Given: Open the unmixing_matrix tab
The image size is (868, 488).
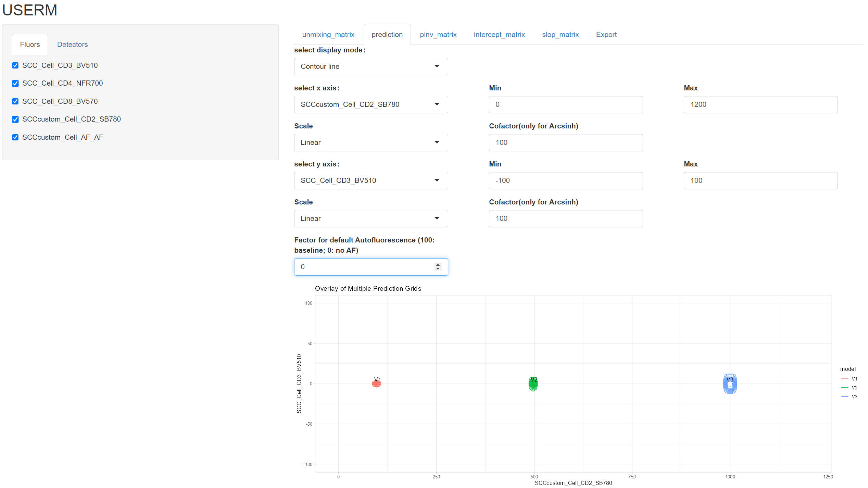Looking at the screenshot, I should [328, 35].
